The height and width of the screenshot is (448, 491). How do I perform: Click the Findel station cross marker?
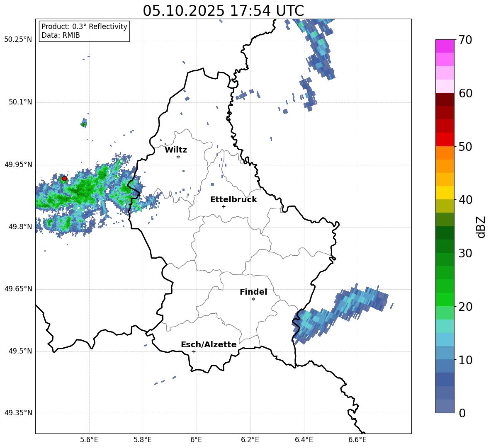point(253,299)
